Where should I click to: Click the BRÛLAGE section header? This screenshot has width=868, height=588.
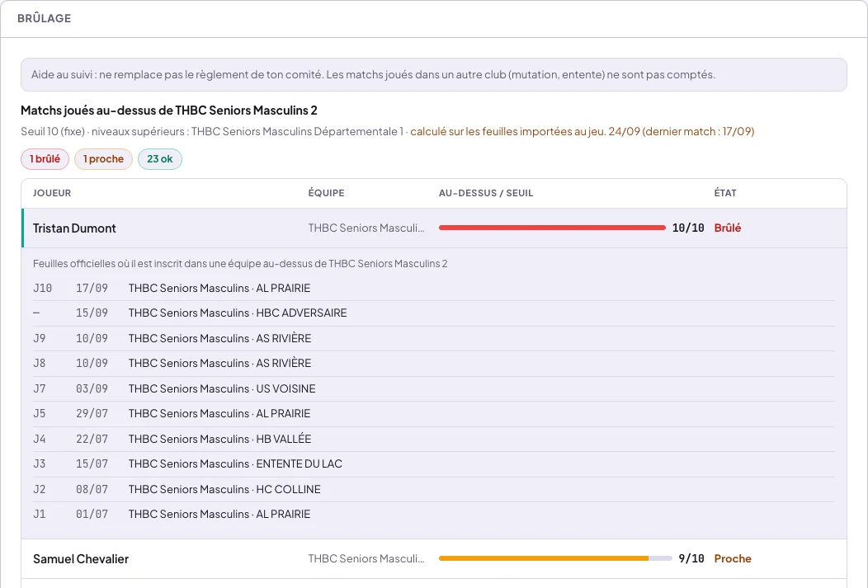coord(45,18)
